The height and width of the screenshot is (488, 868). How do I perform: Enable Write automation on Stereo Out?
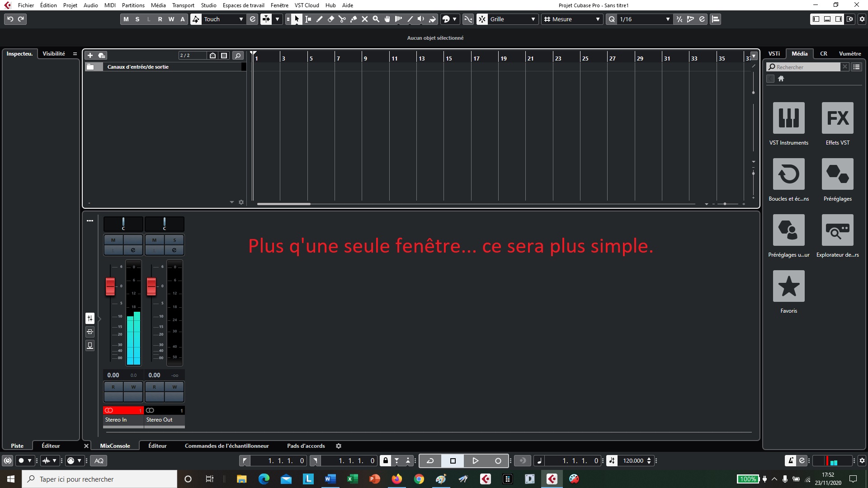(175, 387)
